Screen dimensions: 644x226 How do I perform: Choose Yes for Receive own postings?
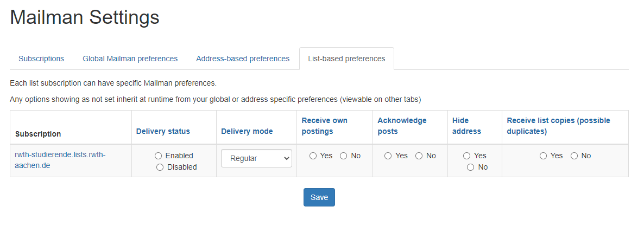pyautogui.click(x=313, y=156)
